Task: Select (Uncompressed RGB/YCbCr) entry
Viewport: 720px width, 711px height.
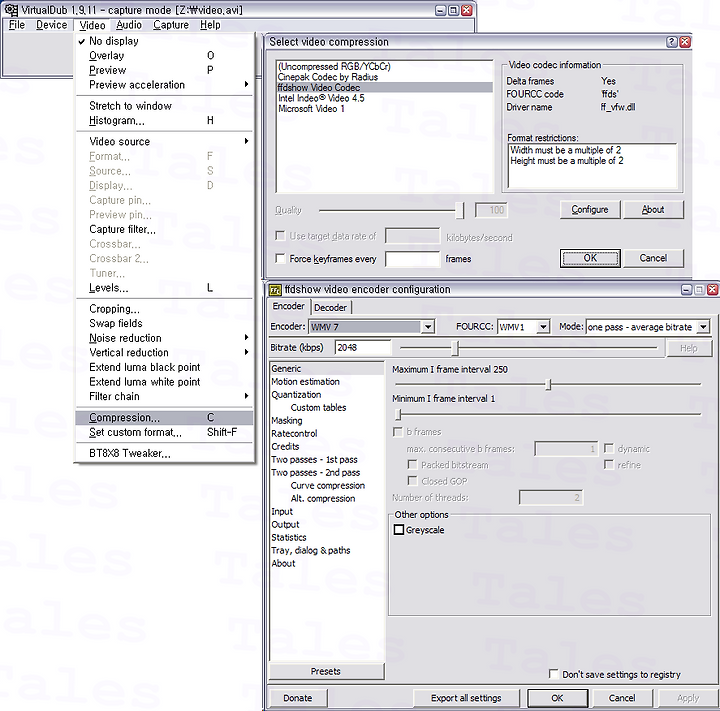Action: (x=385, y=66)
